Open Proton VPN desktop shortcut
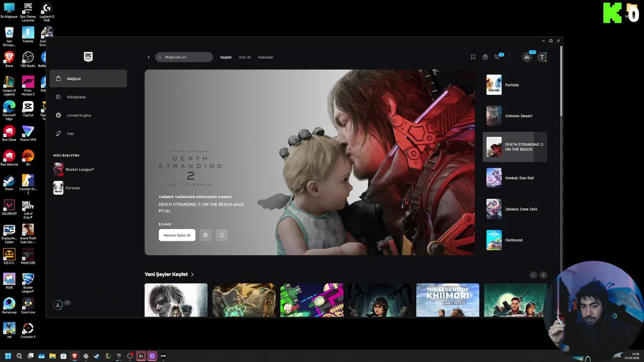The width and height of the screenshot is (644, 362). pos(28,134)
